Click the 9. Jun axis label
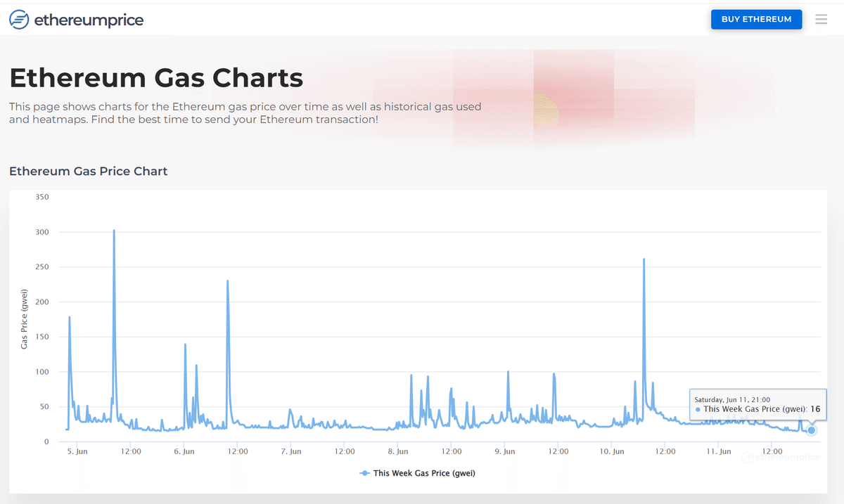This screenshot has height=504, width=844. point(505,451)
